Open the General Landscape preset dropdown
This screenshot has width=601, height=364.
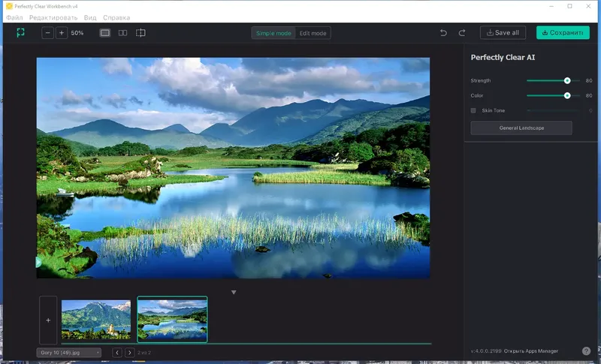click(521, 128)
